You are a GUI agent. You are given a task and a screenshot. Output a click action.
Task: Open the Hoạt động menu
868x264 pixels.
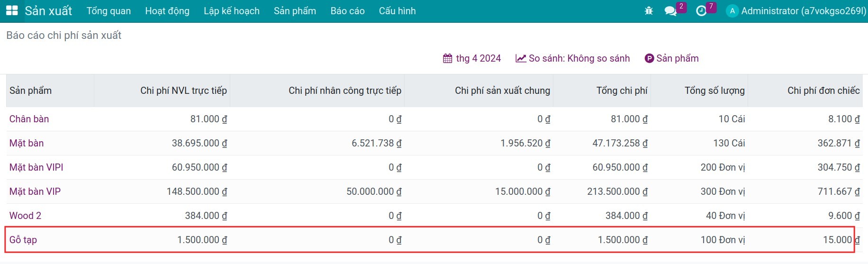click(x=167, y=11)
